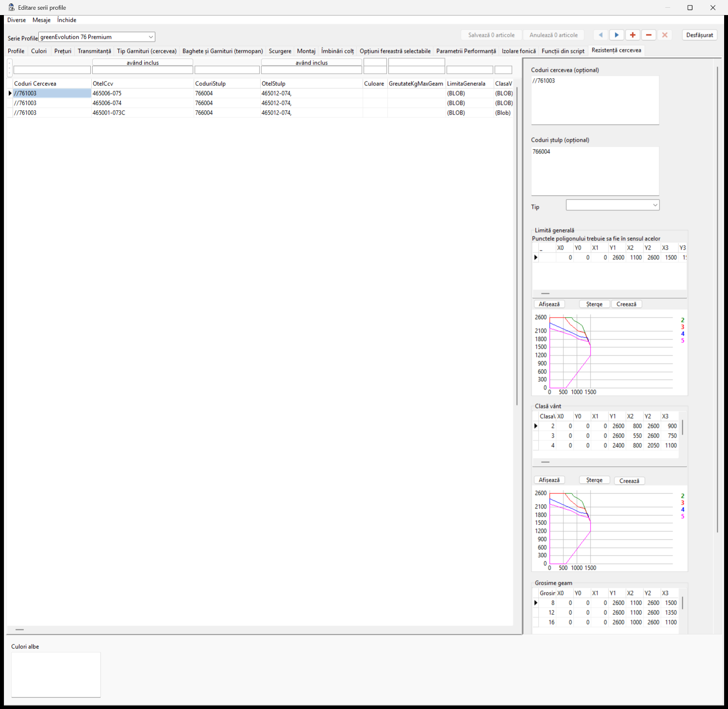The height and width of the screenshot is (709, 728).
Task: Click the Desfășurat button
Action: point(699,35)
